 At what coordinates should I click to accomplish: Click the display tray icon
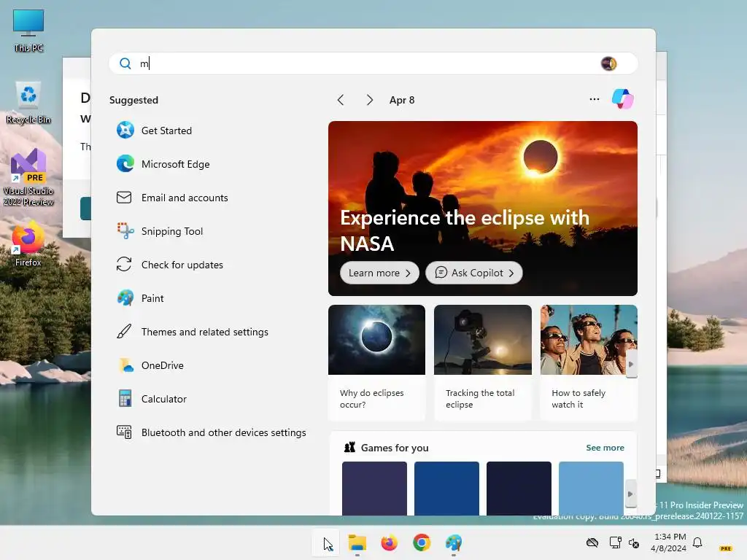615,542
